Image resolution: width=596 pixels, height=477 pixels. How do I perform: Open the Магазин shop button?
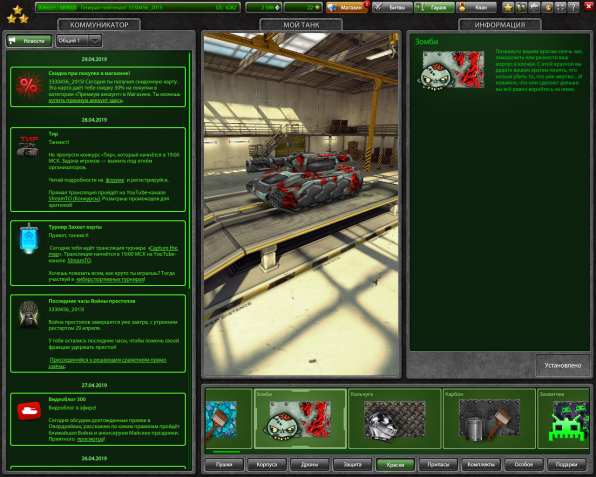347,7
